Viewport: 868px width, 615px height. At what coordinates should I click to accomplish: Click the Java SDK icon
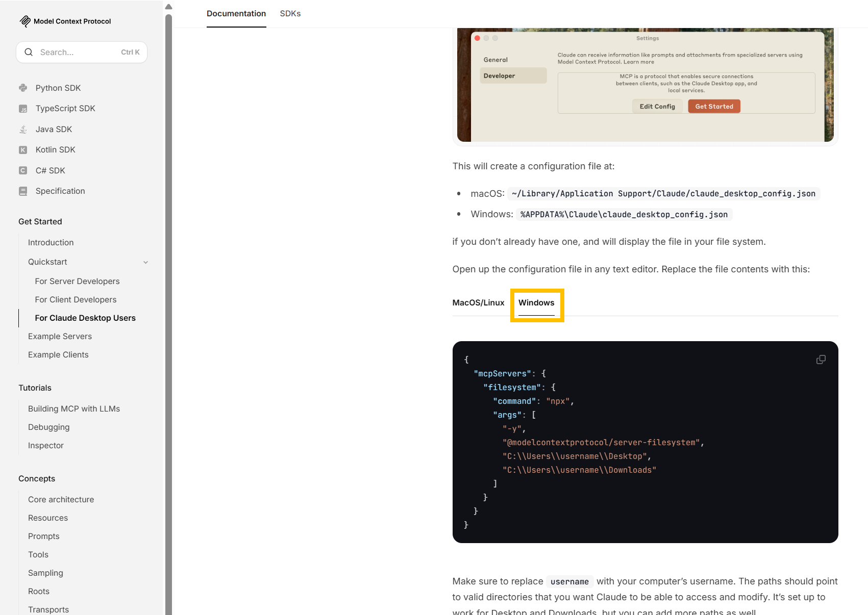tap(23, 130)
